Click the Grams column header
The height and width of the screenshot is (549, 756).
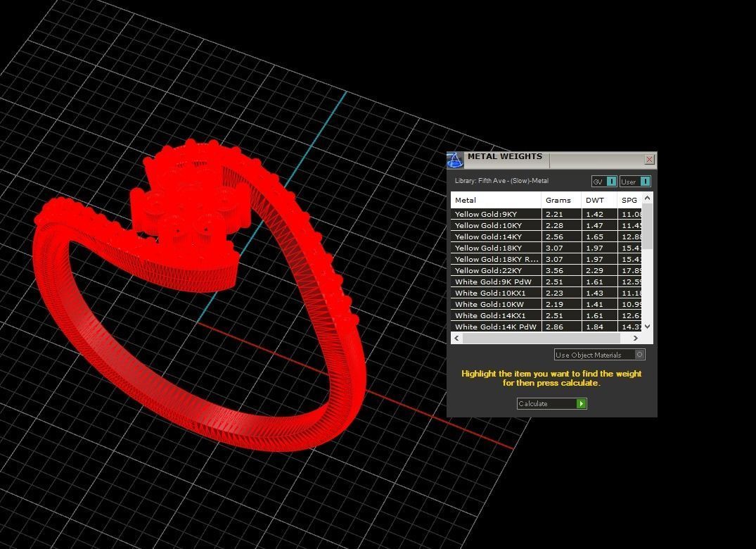(x=561, y=200)
